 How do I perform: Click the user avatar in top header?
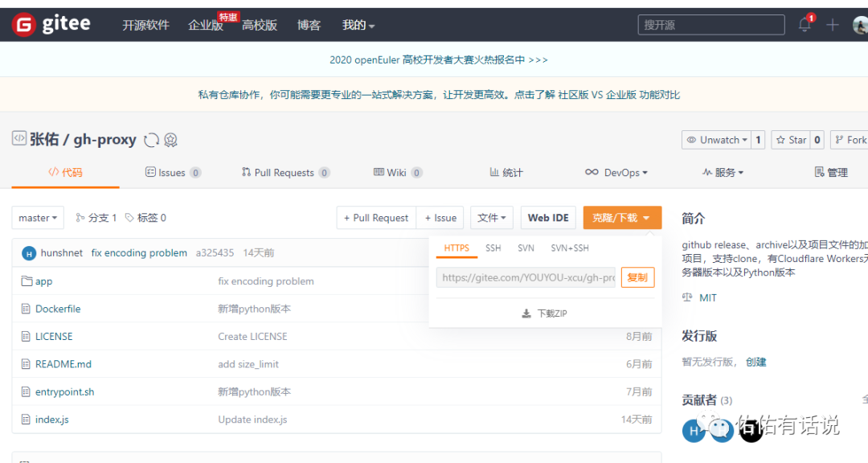(x=861, y=25)
